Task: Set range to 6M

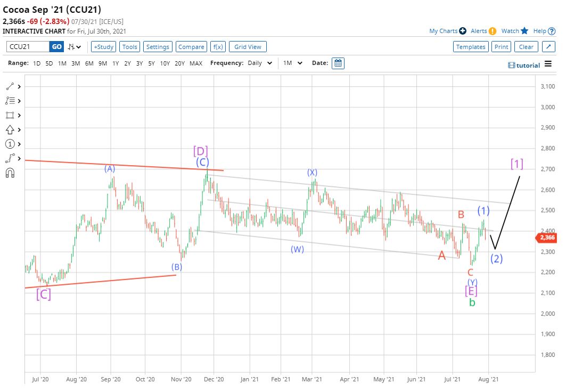Action: pos(89,63)
